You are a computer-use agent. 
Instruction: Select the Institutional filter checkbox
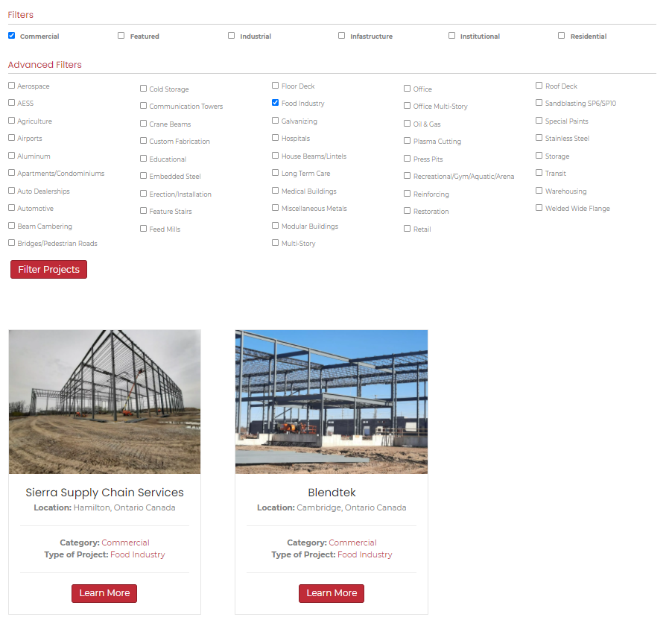click(x=451, y=36)
